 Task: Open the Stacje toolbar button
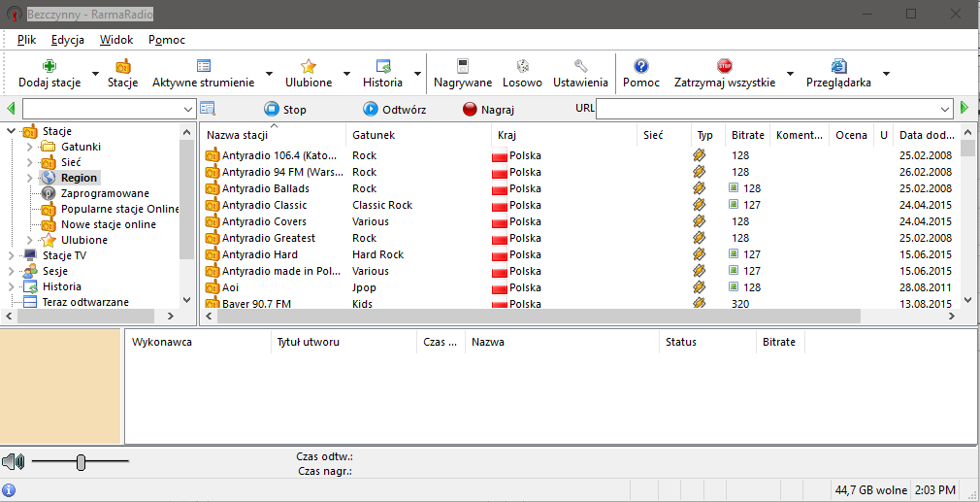122,74
